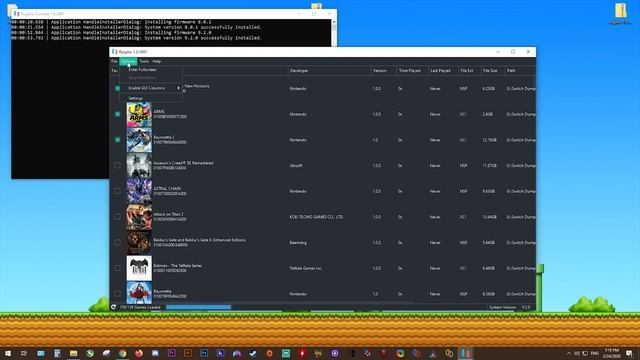640x360 pixels.
Task: Sort by the Developer column header
Action: 329,71
